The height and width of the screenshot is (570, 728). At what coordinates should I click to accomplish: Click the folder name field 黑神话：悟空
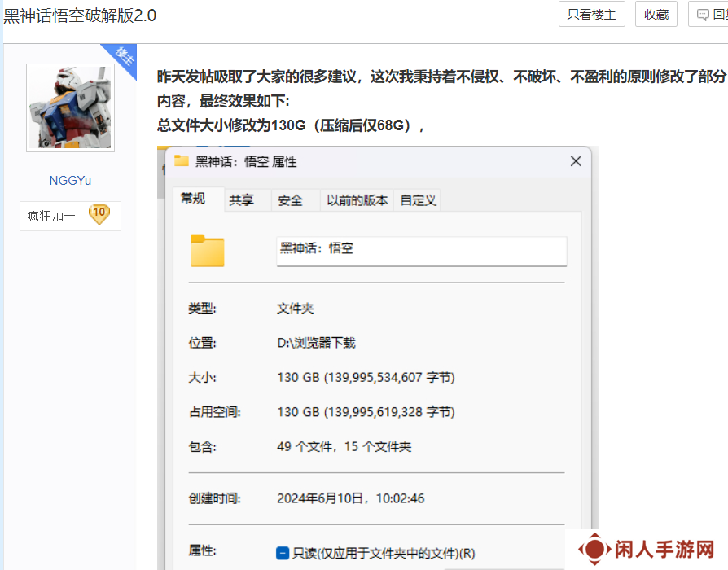(422, 251)
